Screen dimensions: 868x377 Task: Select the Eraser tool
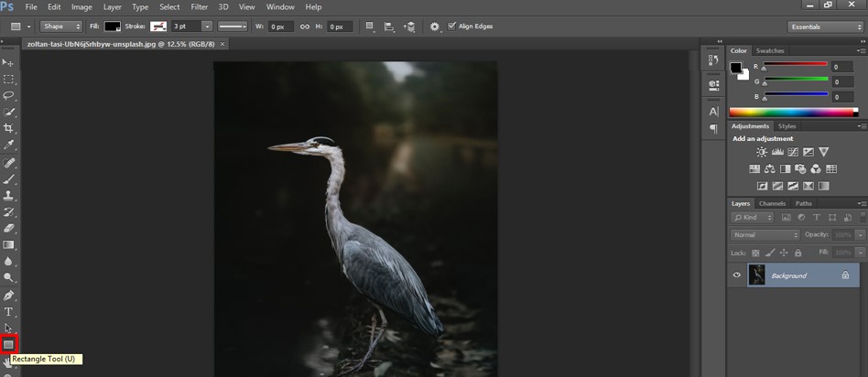pos(9,228)
